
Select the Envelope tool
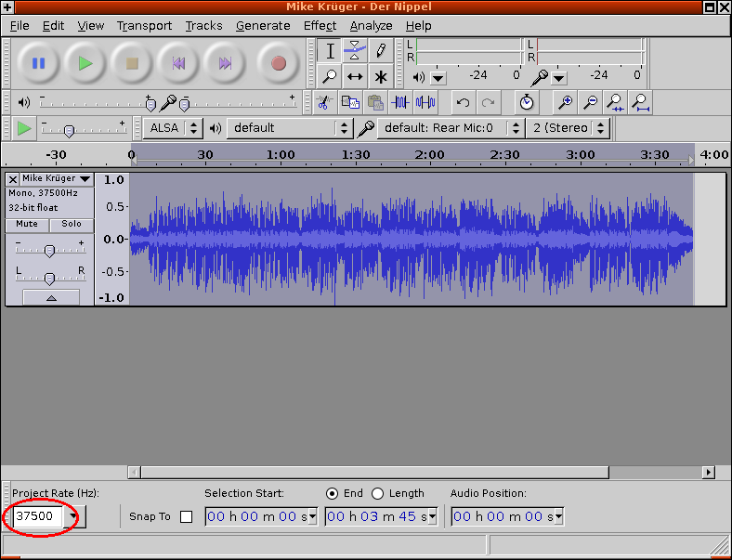pos(355,50)
